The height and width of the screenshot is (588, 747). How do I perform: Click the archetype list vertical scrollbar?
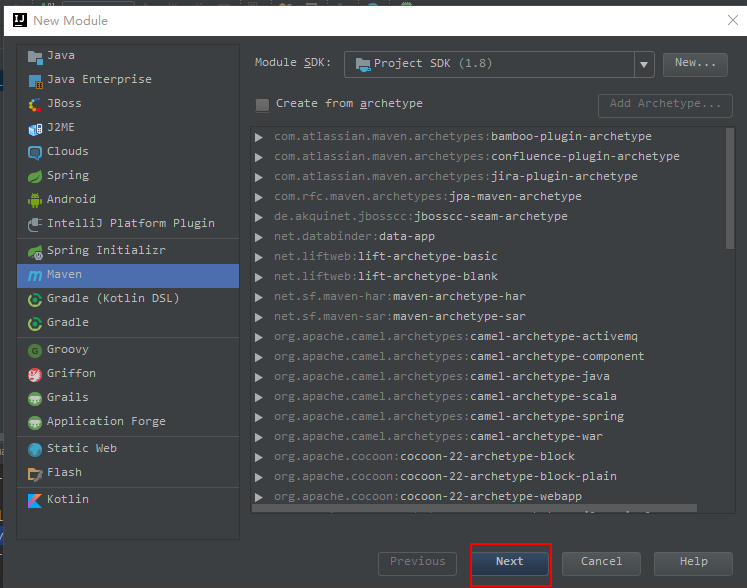tap(730, 189)
